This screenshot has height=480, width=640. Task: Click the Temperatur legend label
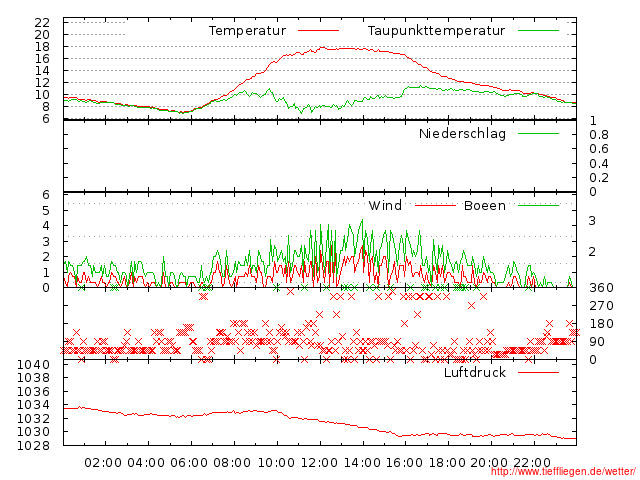click(x=247, y=31)
